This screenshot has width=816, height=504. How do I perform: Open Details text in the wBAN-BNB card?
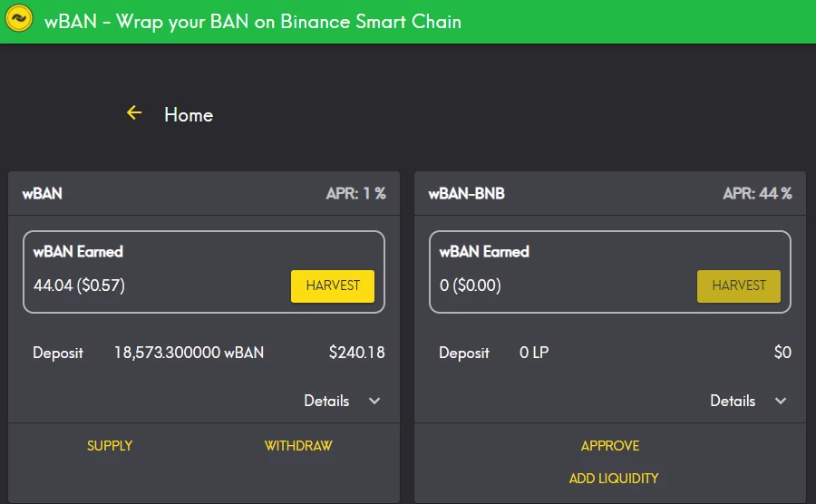tap(733, 401)
